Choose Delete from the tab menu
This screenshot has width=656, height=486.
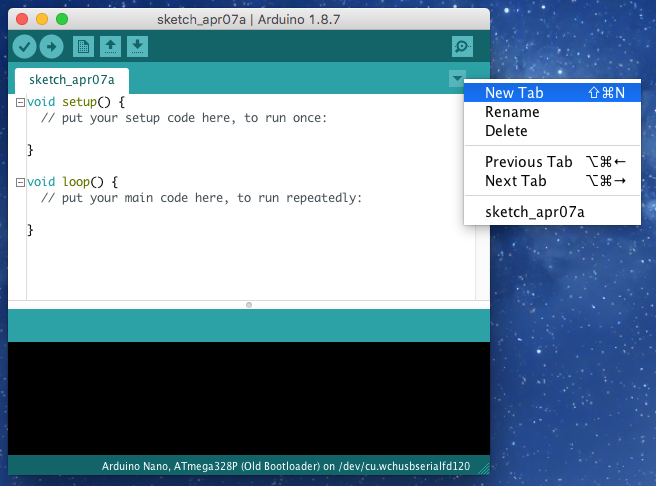click(552, 131)
